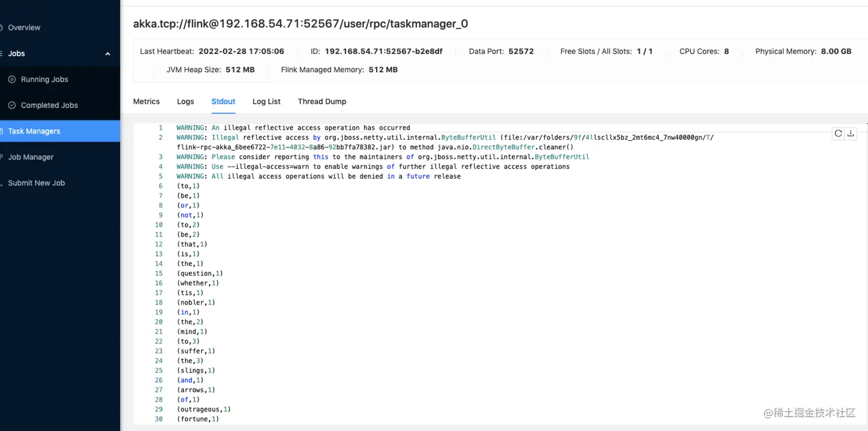The height and width of the screenshot is (431, 868).
Task: Click the '(arrows,1)' output line
Action: (196, 390)
